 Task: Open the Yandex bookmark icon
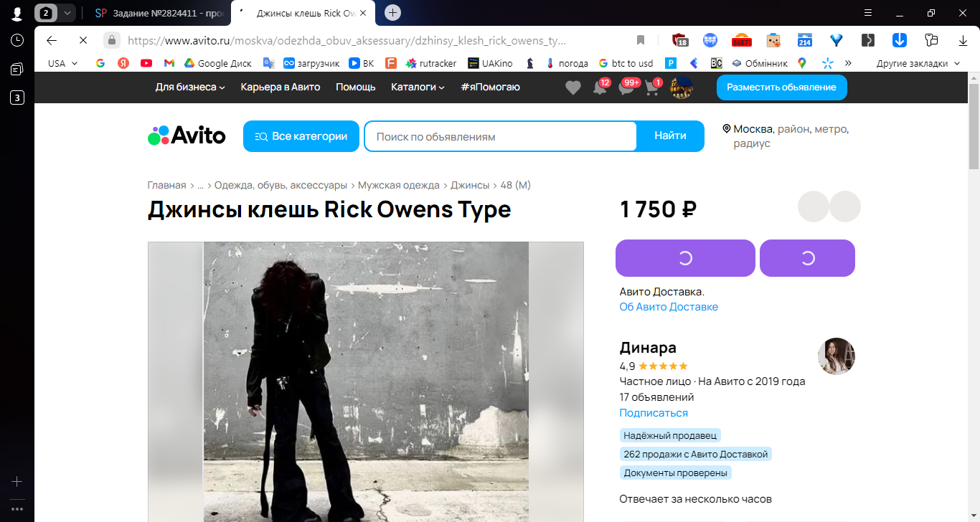123,63
